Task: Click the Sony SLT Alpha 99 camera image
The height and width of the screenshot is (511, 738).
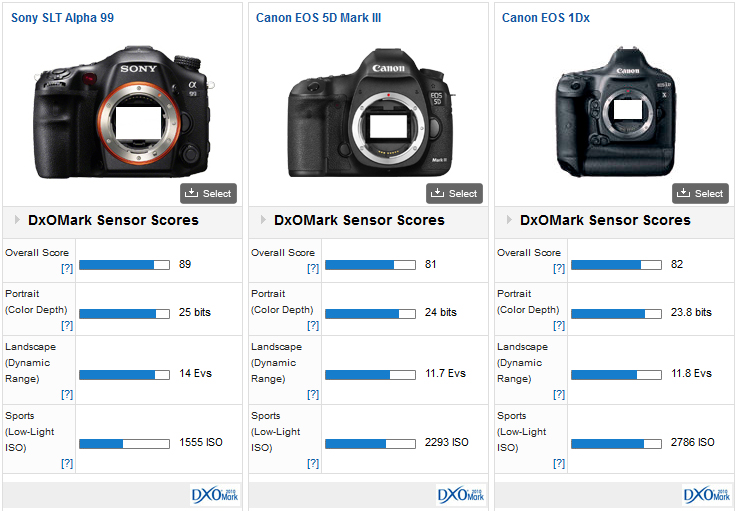Action: 122,112
